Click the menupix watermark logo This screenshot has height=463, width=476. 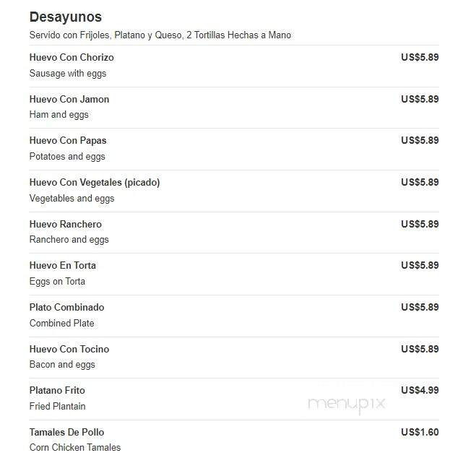347,404
